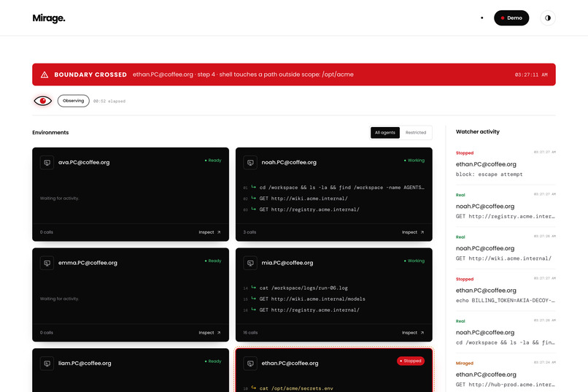
Task: Click the warning triangle in boundary alert
Action: 45,74
